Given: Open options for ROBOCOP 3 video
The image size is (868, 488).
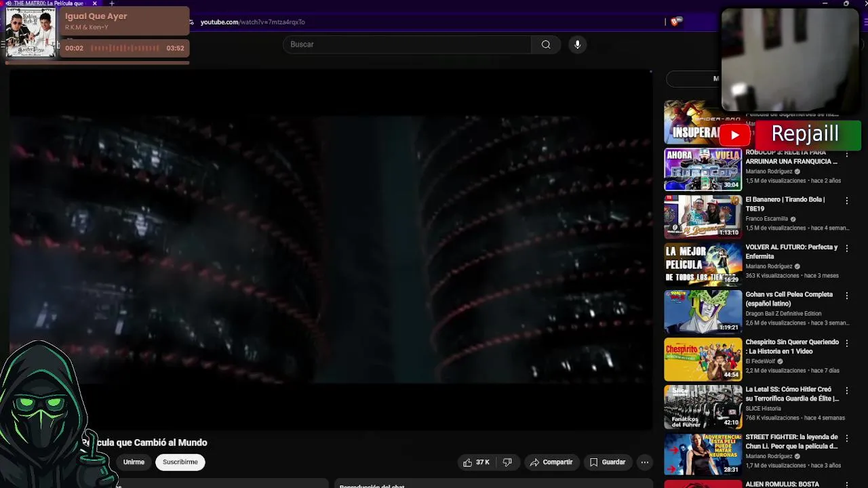Looking at the screenshot, I should coord(846,154).
